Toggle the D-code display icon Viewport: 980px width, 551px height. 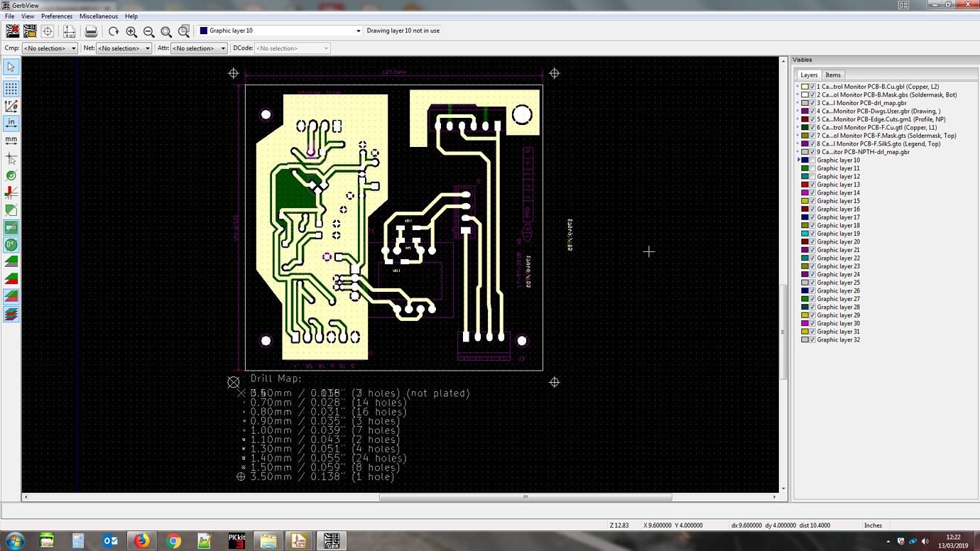pos(11,245)
